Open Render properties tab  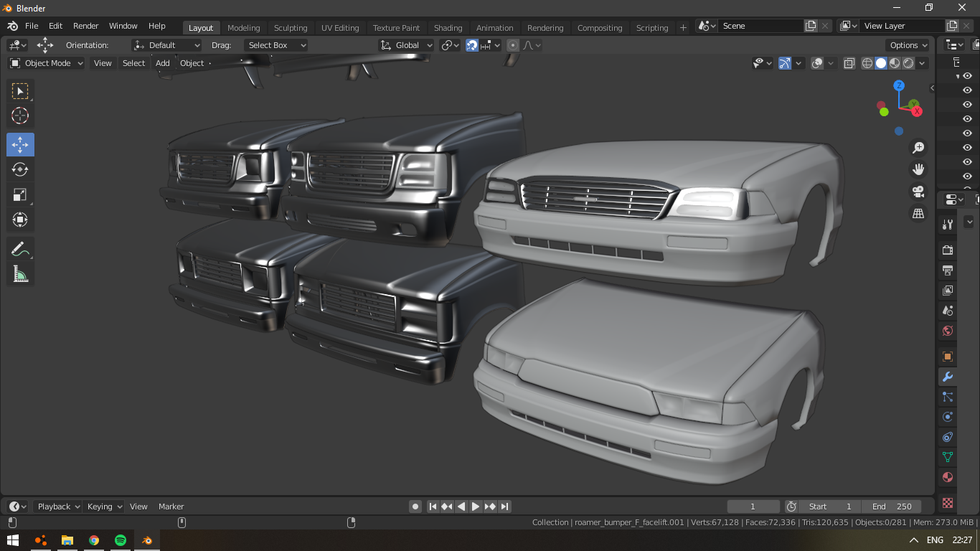tap(948, 250)
